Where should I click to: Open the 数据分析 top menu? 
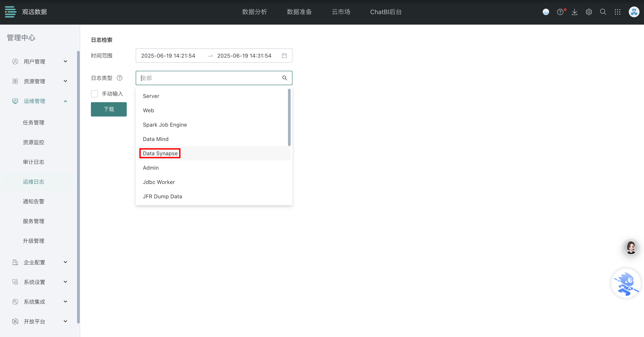(x=254, y=12)
